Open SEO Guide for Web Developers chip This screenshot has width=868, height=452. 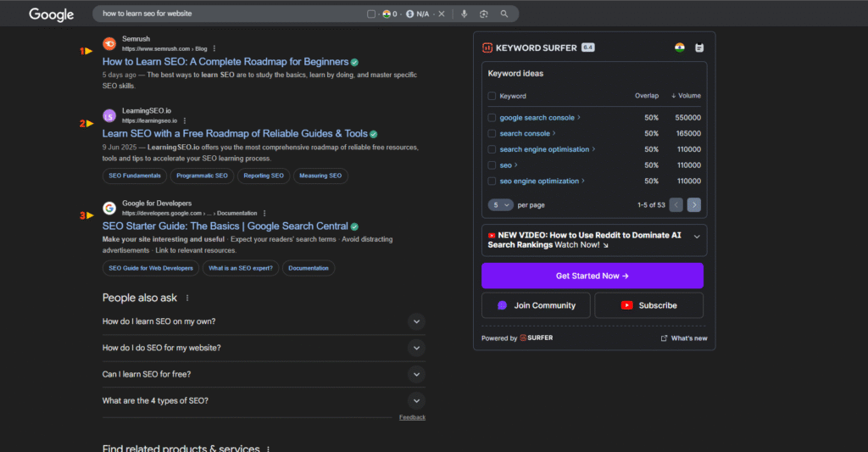pos(151,268)
